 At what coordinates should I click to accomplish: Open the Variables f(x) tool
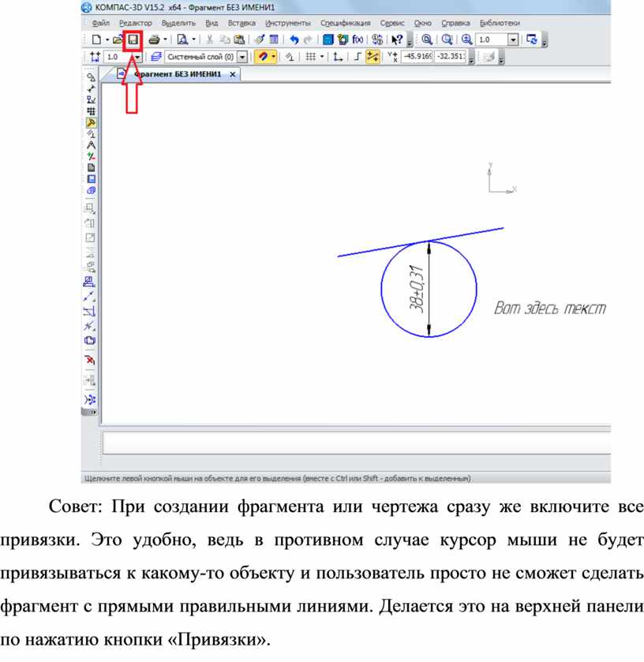point(358,39)
